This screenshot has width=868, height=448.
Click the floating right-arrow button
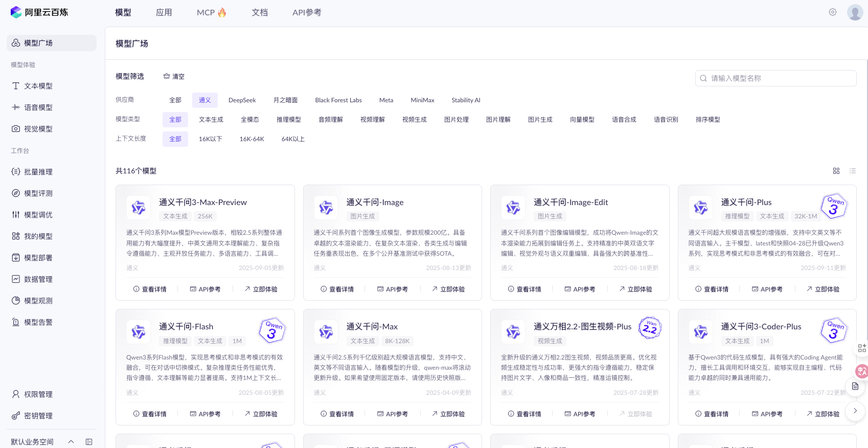coord(855,411)
